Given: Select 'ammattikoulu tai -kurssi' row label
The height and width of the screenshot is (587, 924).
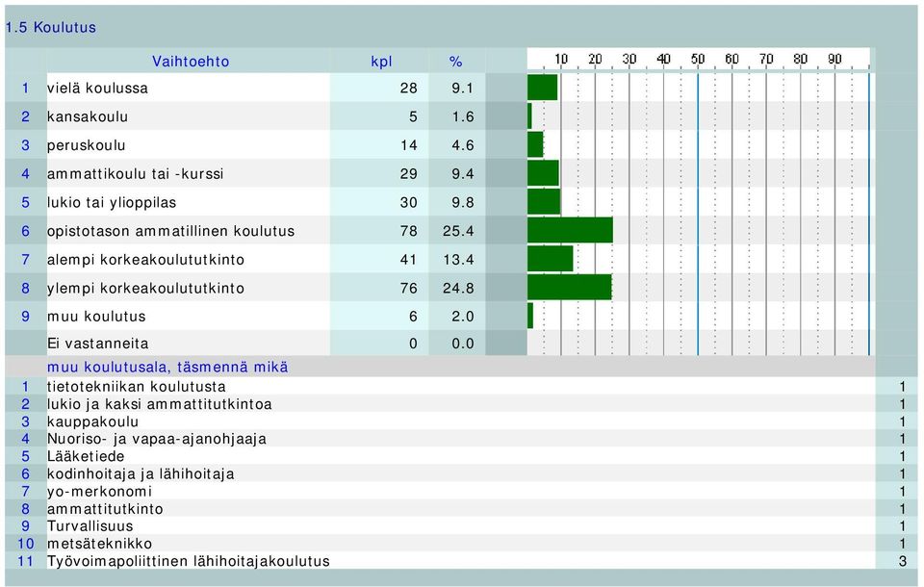Looking at the screenshot, I should coord(136,174).
